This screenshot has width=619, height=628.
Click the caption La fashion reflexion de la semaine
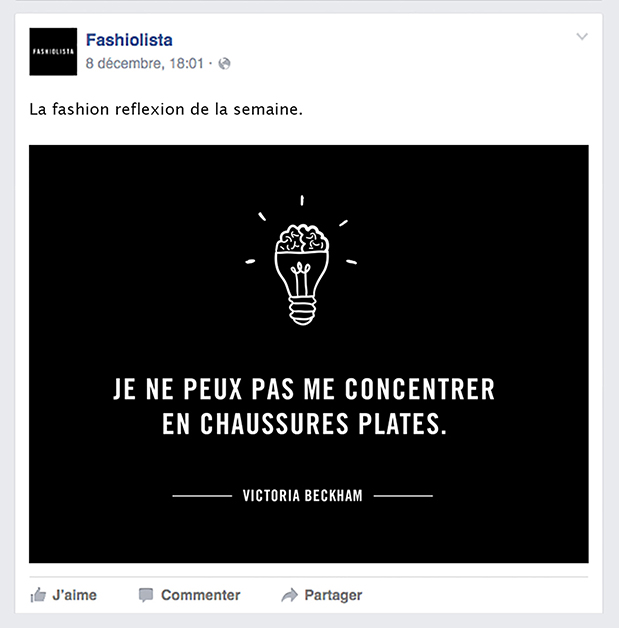coord(166,109)
